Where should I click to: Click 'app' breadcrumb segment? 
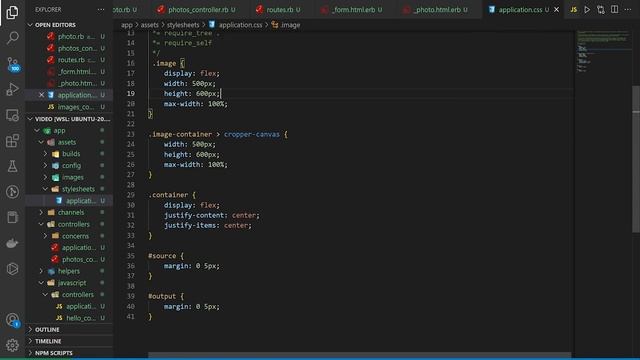[x=127, y=25]
